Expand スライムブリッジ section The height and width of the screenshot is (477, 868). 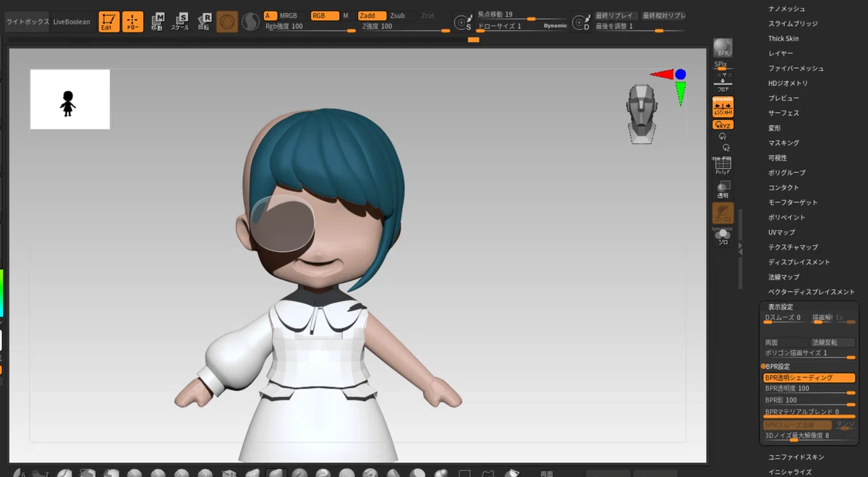point(792,24)
